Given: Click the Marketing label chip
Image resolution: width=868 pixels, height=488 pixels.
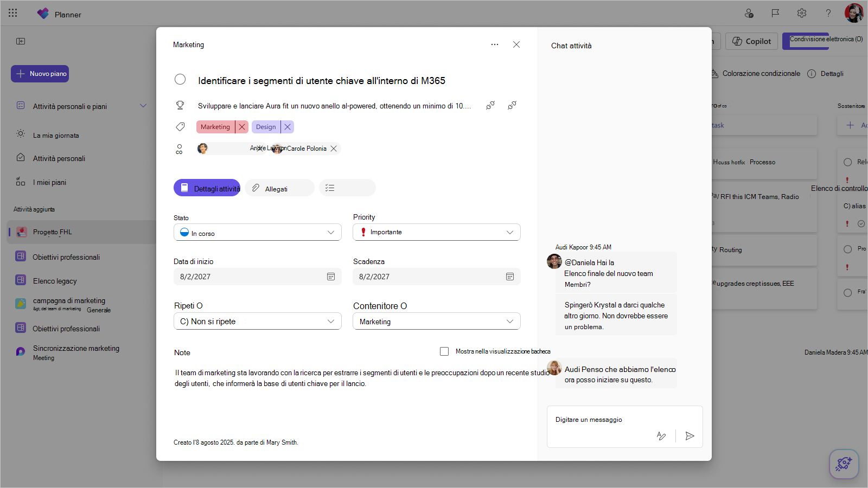Looking at the screenshot, I should pyautogui.click(x=215, y=127).
